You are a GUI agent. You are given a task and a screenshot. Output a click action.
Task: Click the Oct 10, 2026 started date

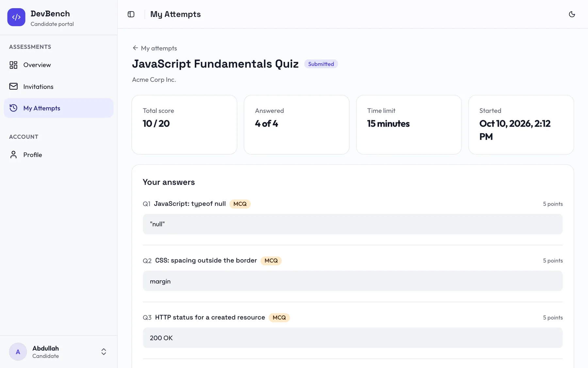click(515, 130)
